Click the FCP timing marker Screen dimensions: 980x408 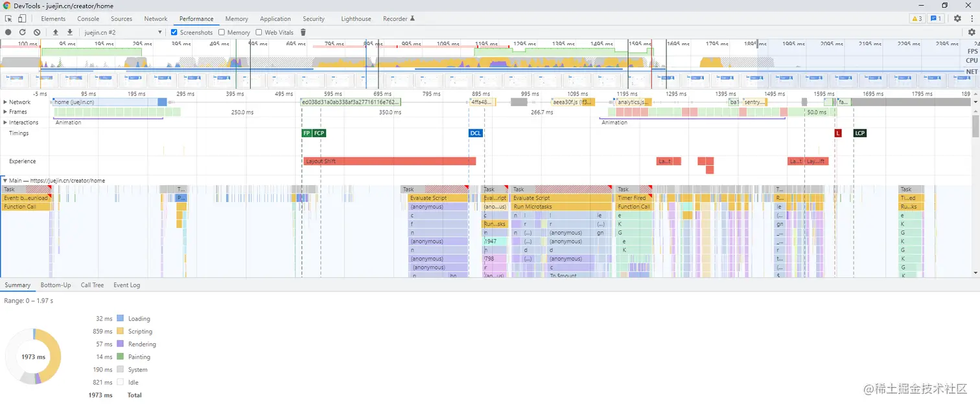tap(319, 133)
